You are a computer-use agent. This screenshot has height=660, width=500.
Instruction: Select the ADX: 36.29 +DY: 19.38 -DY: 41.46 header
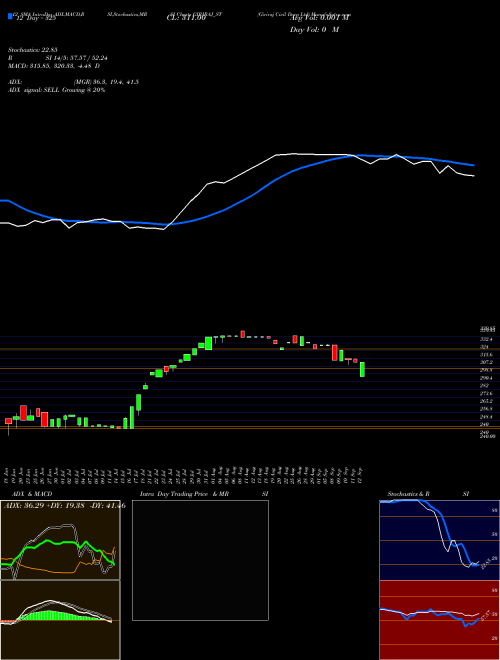coord(64,506)
